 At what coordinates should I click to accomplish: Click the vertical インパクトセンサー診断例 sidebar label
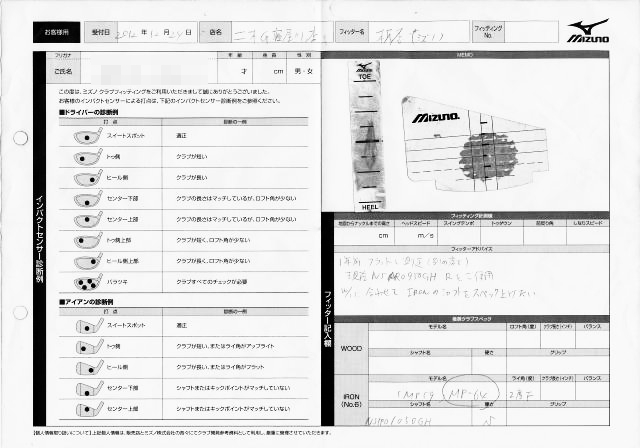pyautogui.click(x=40, y=240)
